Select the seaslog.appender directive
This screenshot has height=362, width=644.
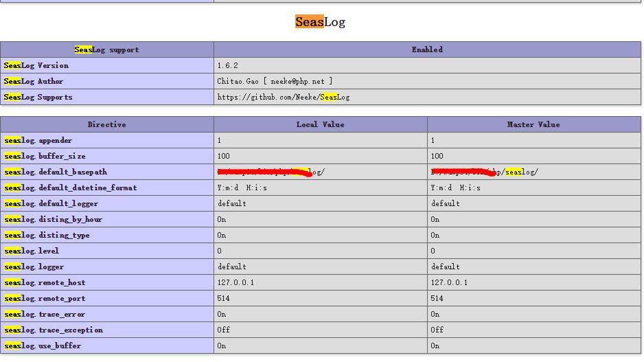click(x=38, y=141)
